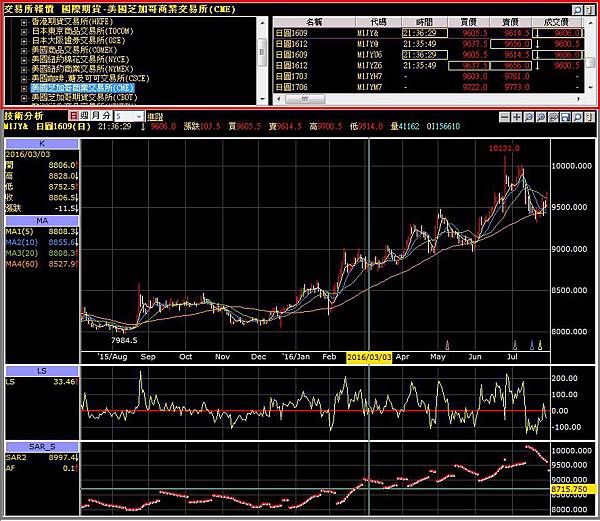Image resolution: width=600 pixels, height=521 pixels.
Task: Click the yellow 2016/03/03 date marker on axis
Action: tap(369, 357)
